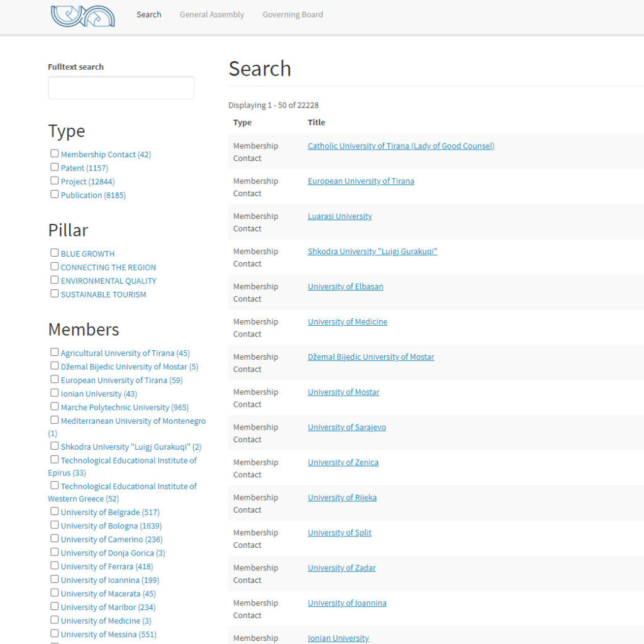The width and height of the screenshot is (644, 644).
Task: Enable ENVIRONMENTAL QUALITY pillar checkbox
Action: click(x=54, y=280)
